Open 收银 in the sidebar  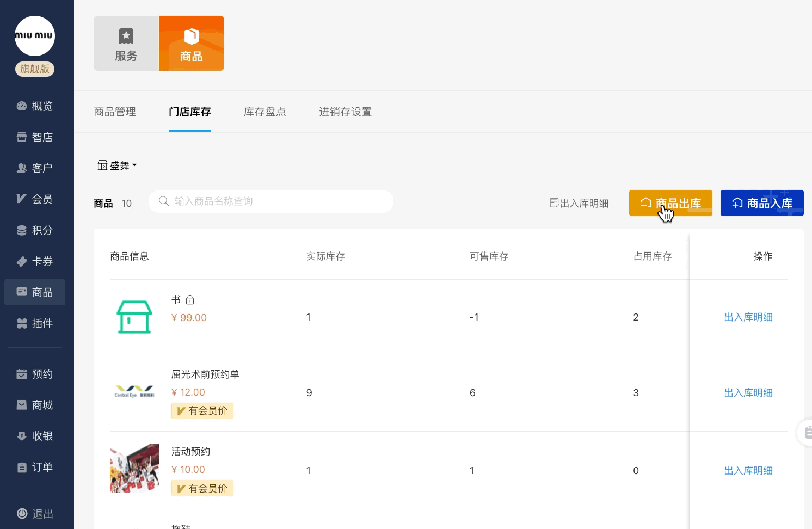35,436
